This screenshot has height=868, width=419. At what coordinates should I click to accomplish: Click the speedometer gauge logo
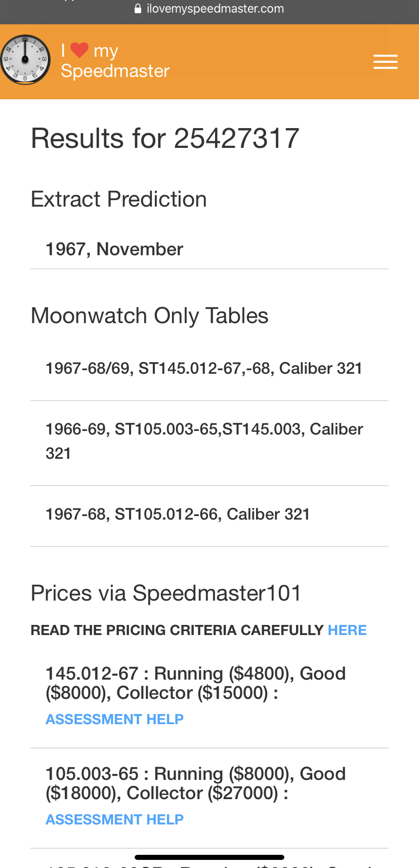tap(25, 60)
